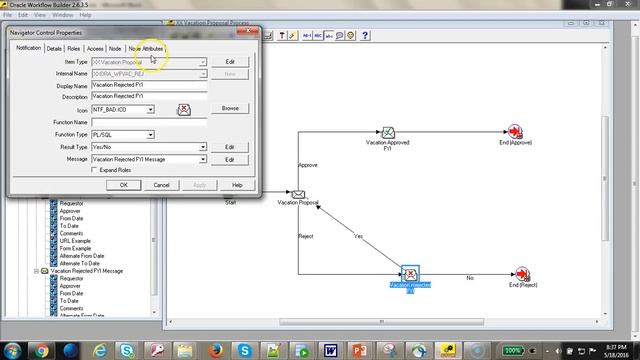Click Edit beside the Item Type field
The image size is (640, 360).
pos(230,62)
